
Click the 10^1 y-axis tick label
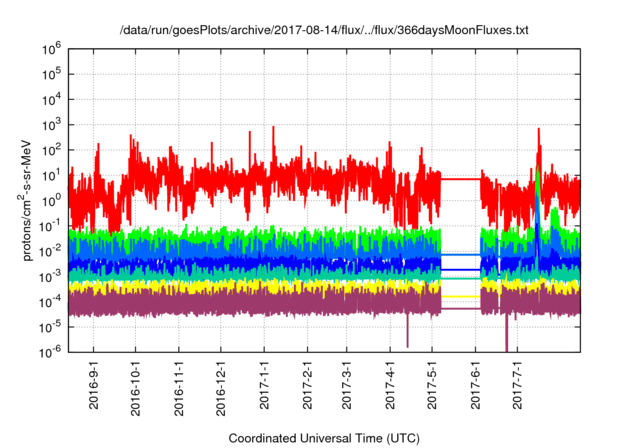(51, 176)
